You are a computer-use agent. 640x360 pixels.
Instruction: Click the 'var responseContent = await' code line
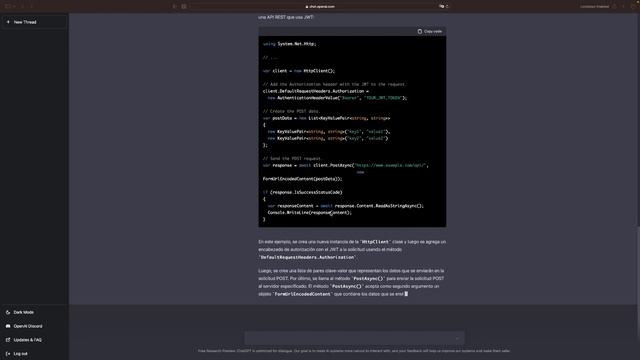point(345,206)
